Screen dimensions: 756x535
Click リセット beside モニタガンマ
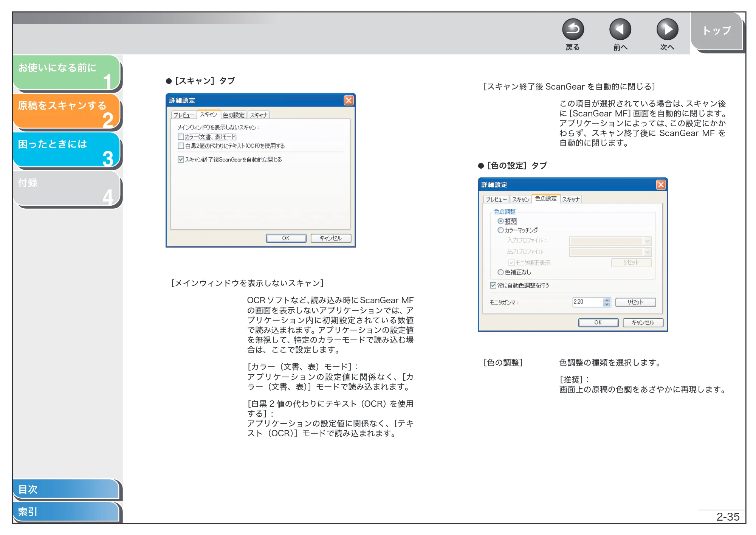(x=635, y=302)
